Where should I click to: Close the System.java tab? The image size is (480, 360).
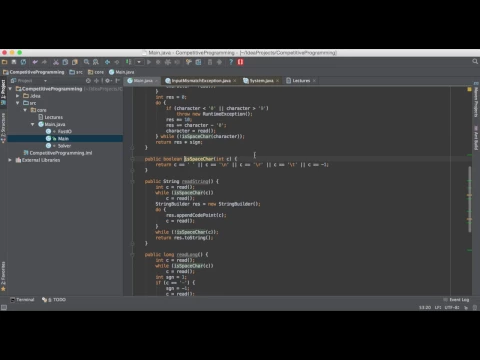[277, 81]
